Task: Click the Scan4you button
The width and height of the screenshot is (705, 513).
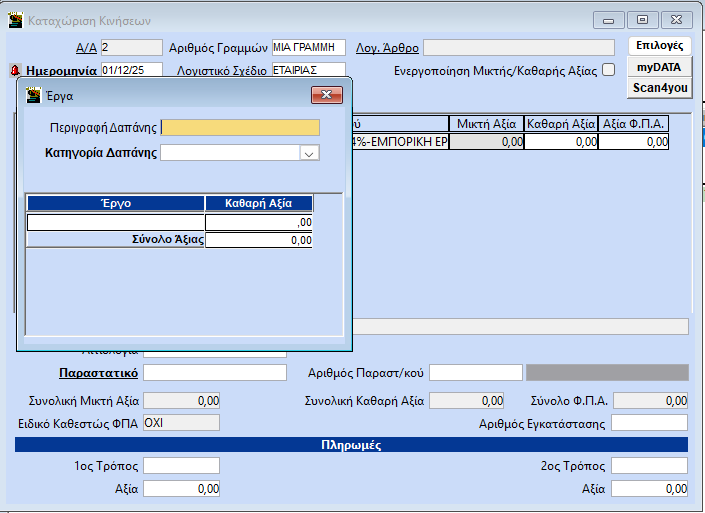Action: click(x=659, y=88)
